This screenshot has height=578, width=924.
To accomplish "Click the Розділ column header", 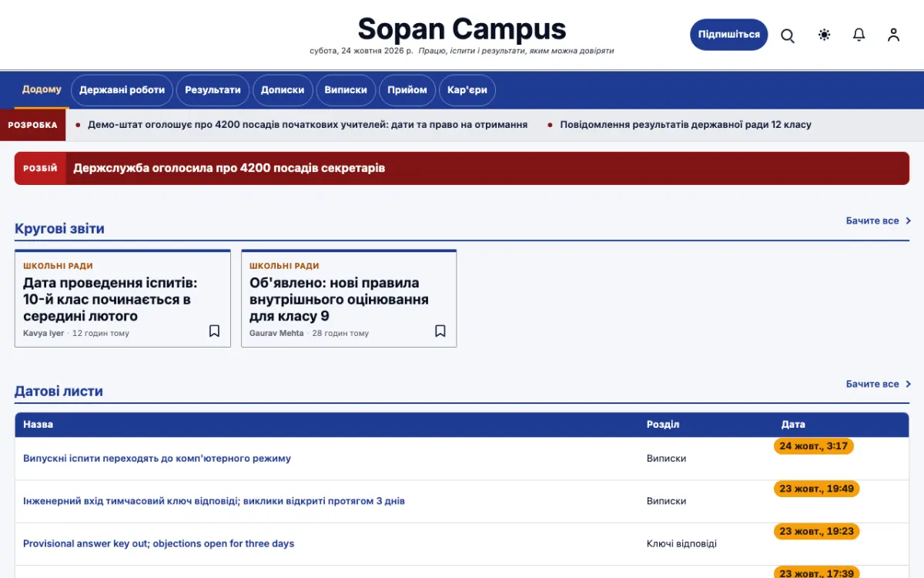I will pos(663,425).
